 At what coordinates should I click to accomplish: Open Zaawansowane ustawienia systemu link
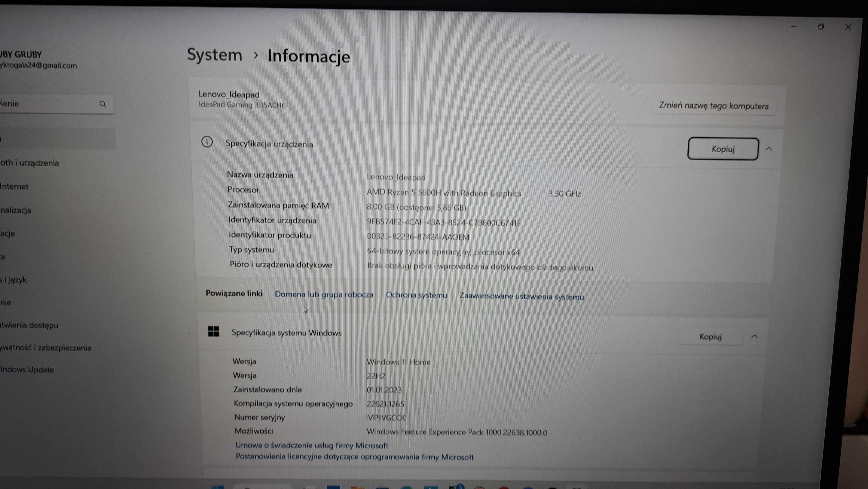pyautogui.click(x=522, y=296)
